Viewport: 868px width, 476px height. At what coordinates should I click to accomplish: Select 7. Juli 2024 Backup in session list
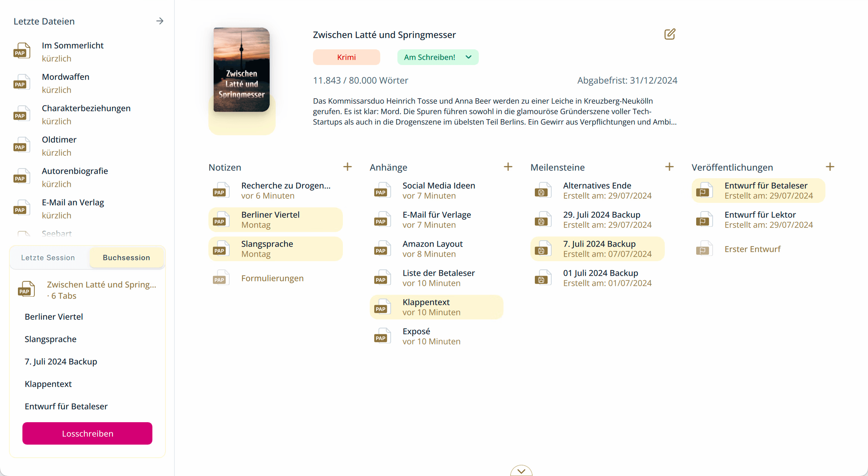click(61, 361)
